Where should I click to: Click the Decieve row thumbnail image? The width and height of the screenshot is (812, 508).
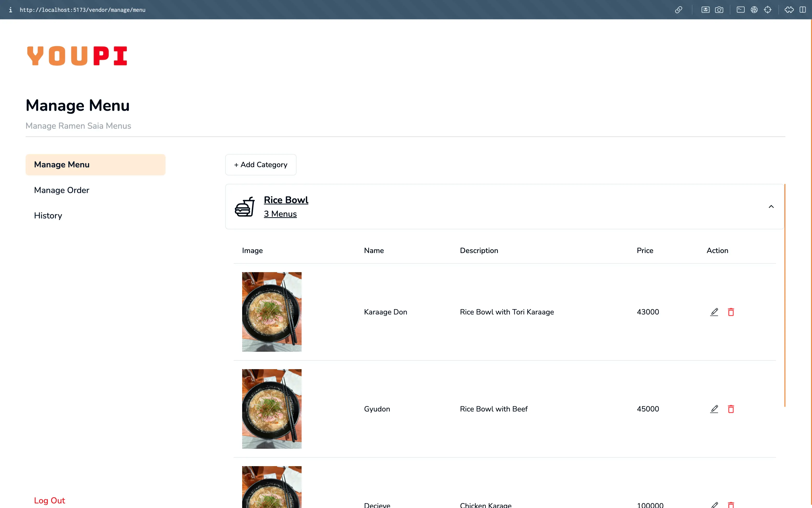click(x=272, y=487)
